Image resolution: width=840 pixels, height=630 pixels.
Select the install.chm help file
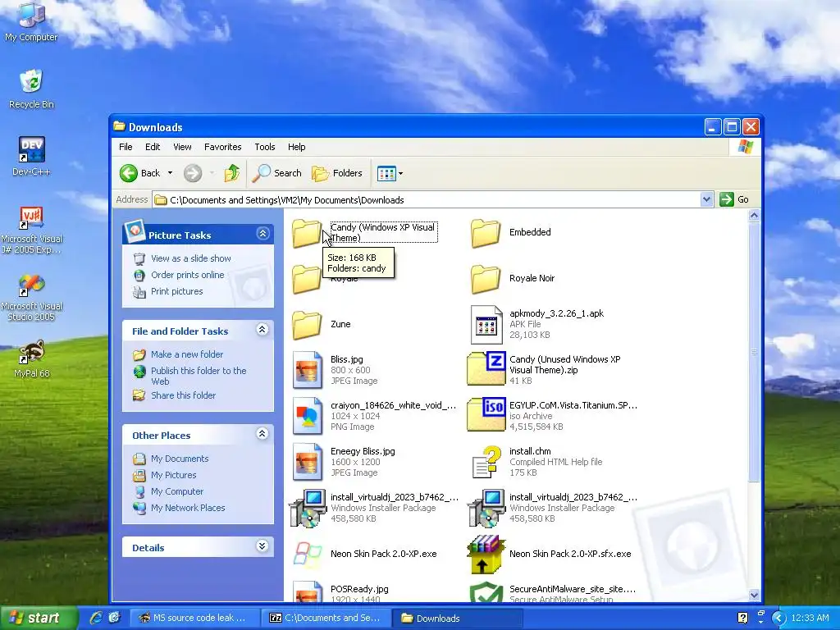coord(536,462)
